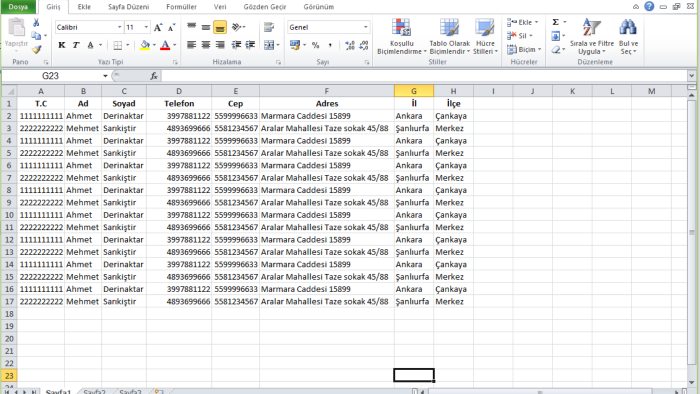Click in the formula bar

click(x=424, y=76)
